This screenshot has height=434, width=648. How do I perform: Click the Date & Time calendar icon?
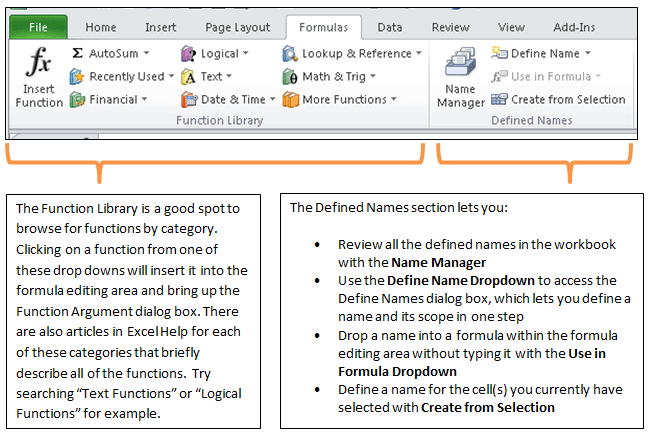coord(189,100)
